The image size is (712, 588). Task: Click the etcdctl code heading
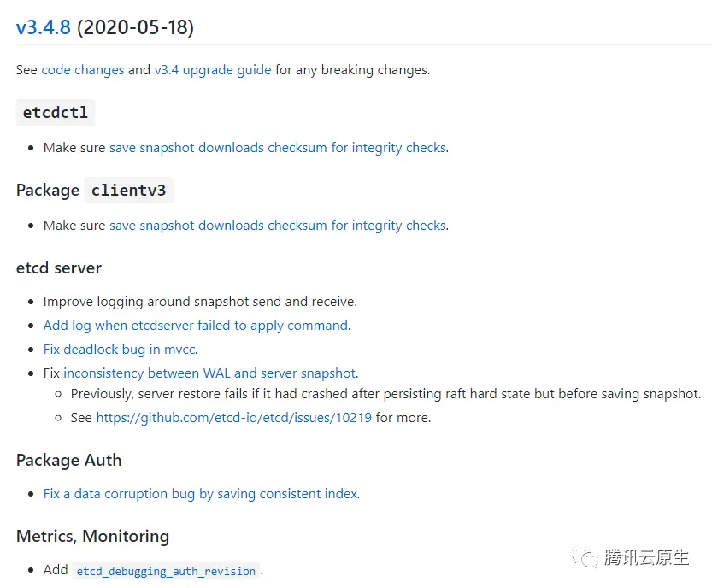coord(55,113)
